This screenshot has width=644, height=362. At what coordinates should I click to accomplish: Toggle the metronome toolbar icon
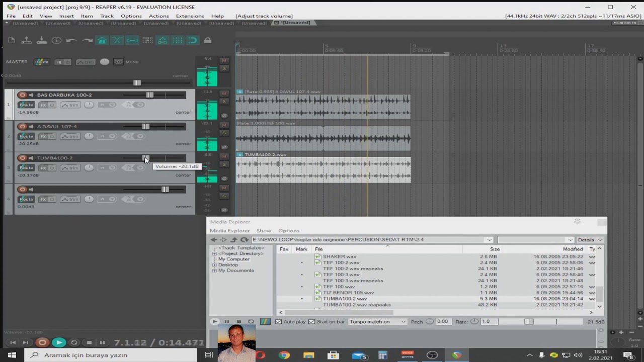(x=102, y=41)
